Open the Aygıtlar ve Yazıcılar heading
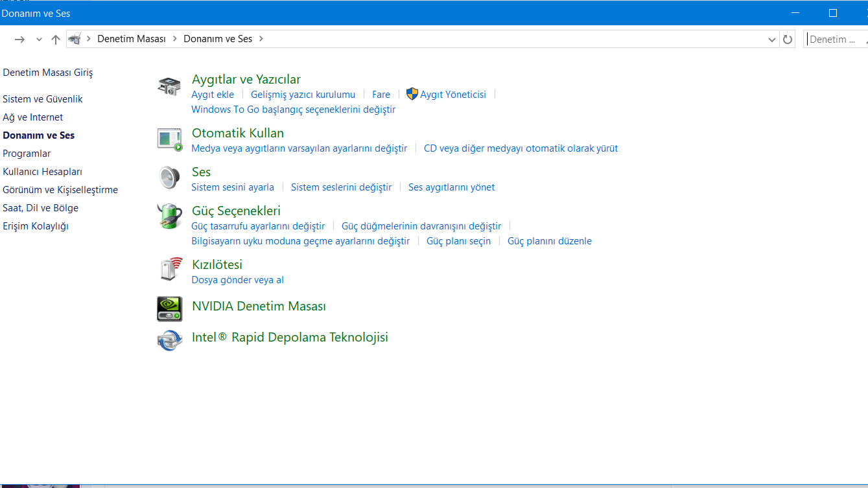 point(246,79)
